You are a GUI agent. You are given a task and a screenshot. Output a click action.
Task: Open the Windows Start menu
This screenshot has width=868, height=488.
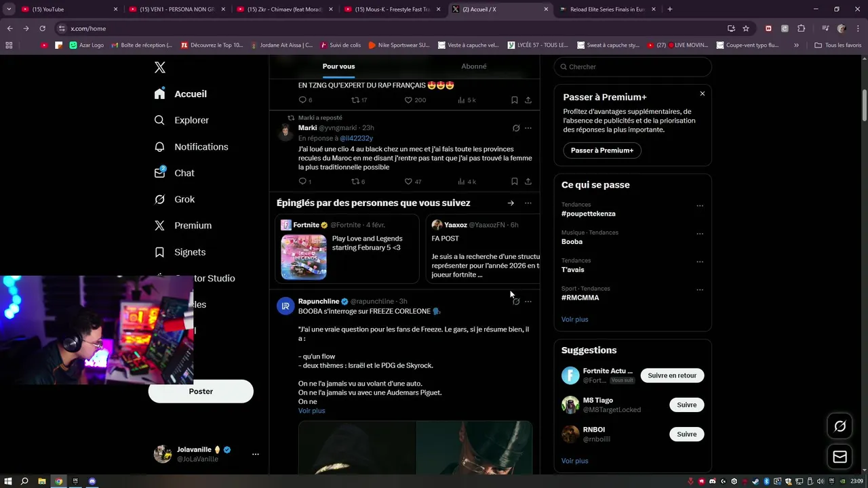click(x=9, y=481)
